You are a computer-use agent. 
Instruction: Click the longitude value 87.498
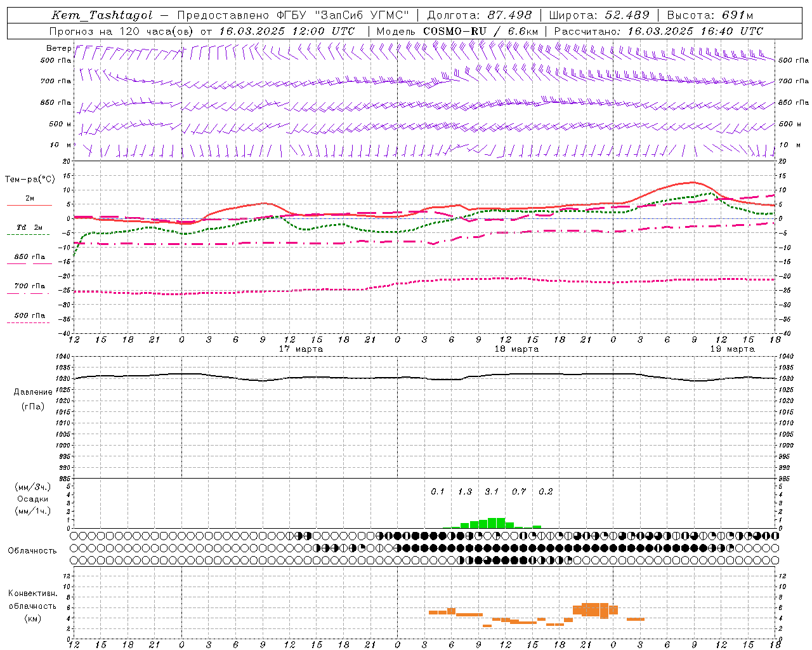click(x=509, y=15)
